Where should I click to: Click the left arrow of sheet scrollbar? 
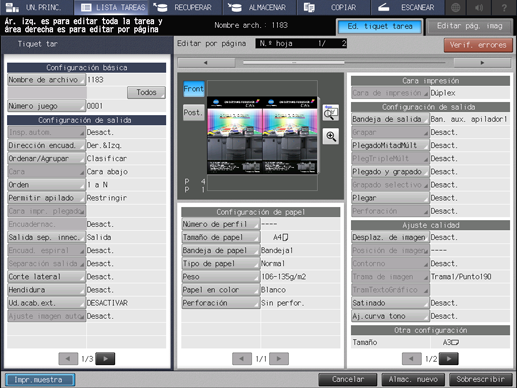[x=206, y=62]
